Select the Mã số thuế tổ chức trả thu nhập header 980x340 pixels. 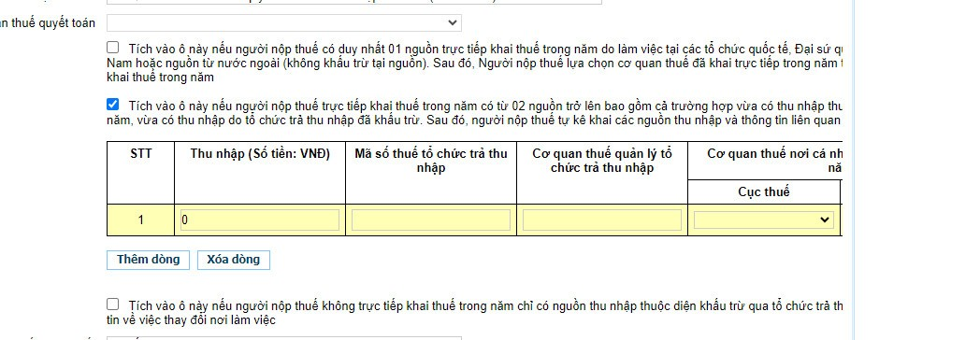(431, 161)
